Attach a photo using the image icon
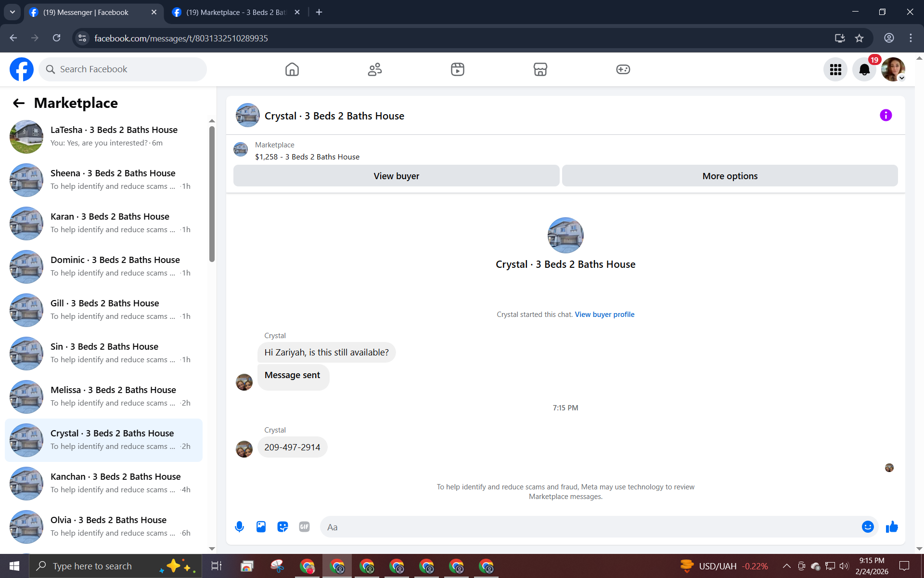 point(261,527)
